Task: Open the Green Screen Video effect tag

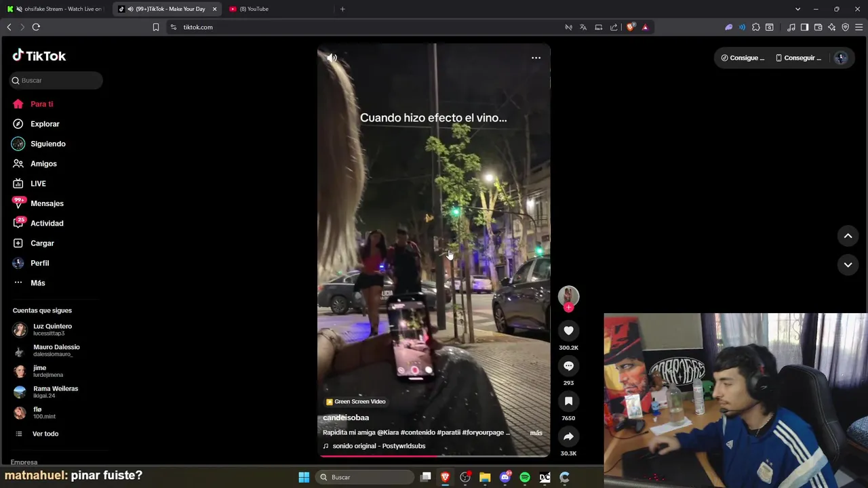Action: (x=356, y=401)
